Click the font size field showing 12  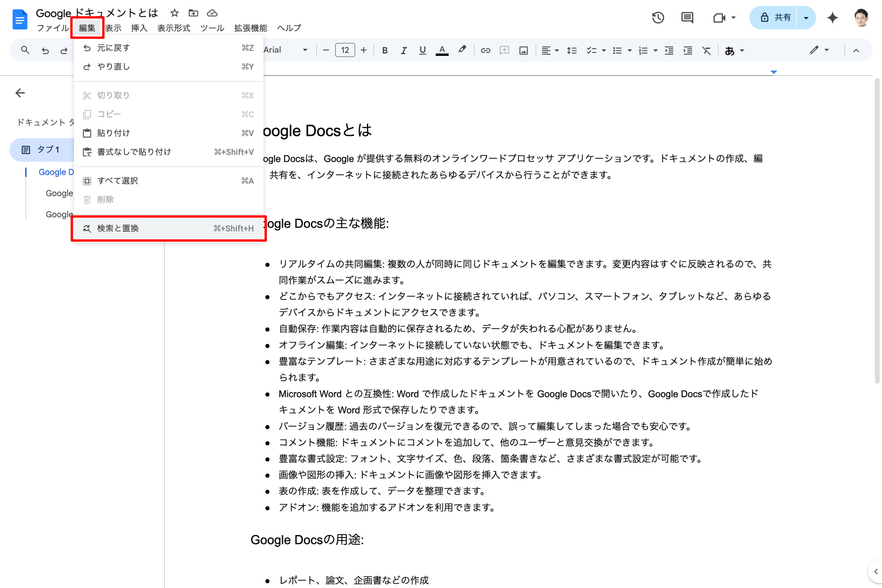pos(345,50)
